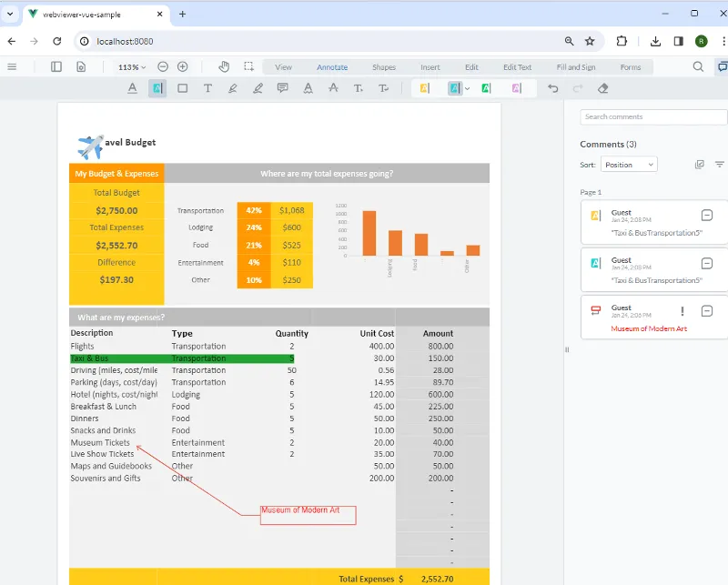Click the zoom out minus button
This screenshot has width=728, height=585.
tap(163, 66)
